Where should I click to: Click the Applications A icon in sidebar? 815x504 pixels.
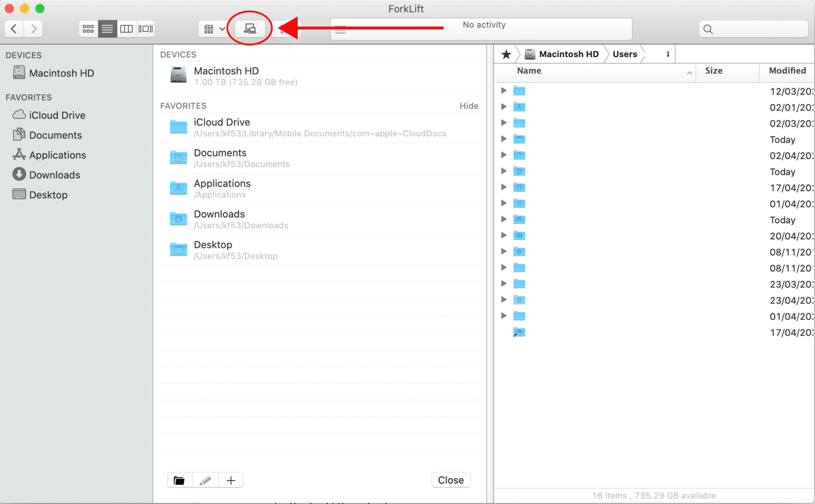(x=19, y=155)
